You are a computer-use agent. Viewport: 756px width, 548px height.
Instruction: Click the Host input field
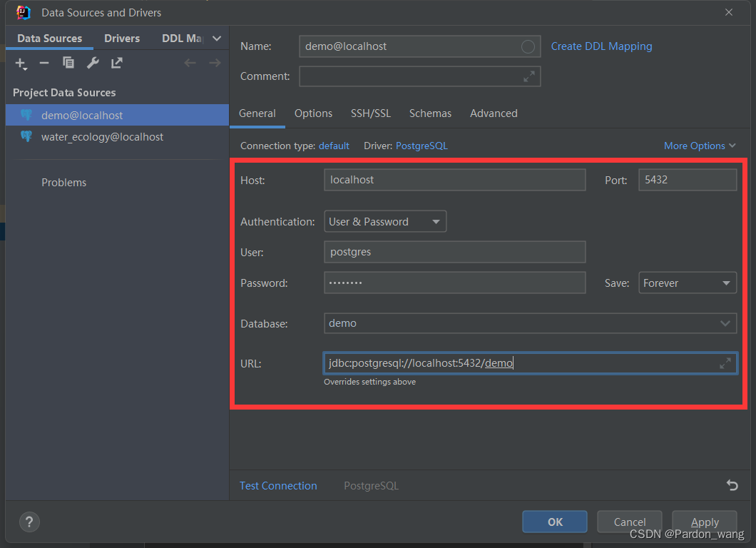tap(454, 180)
